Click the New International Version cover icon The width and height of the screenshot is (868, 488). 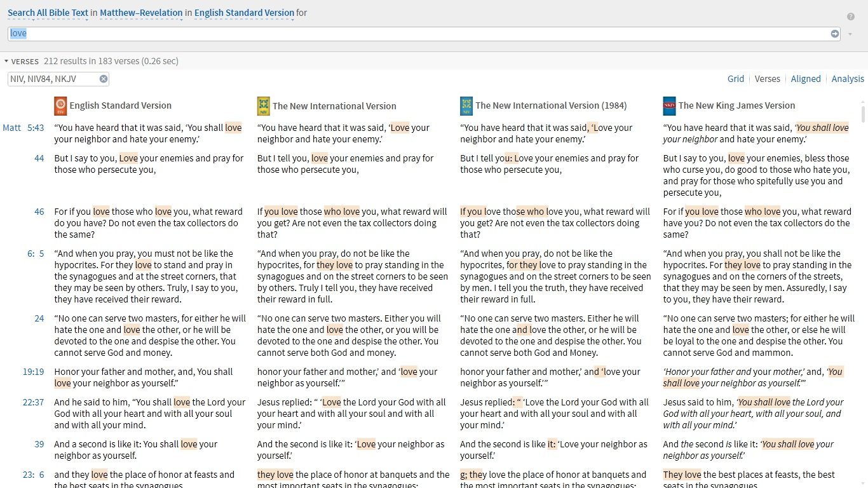pos(263,106)
